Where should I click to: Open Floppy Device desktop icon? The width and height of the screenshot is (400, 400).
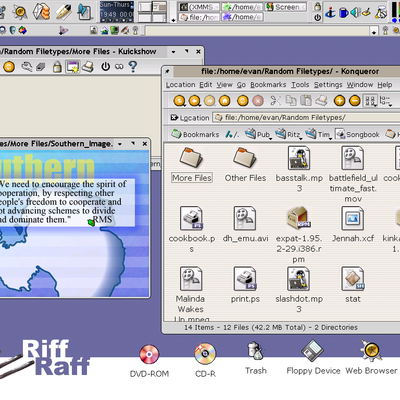click(313, 358)
